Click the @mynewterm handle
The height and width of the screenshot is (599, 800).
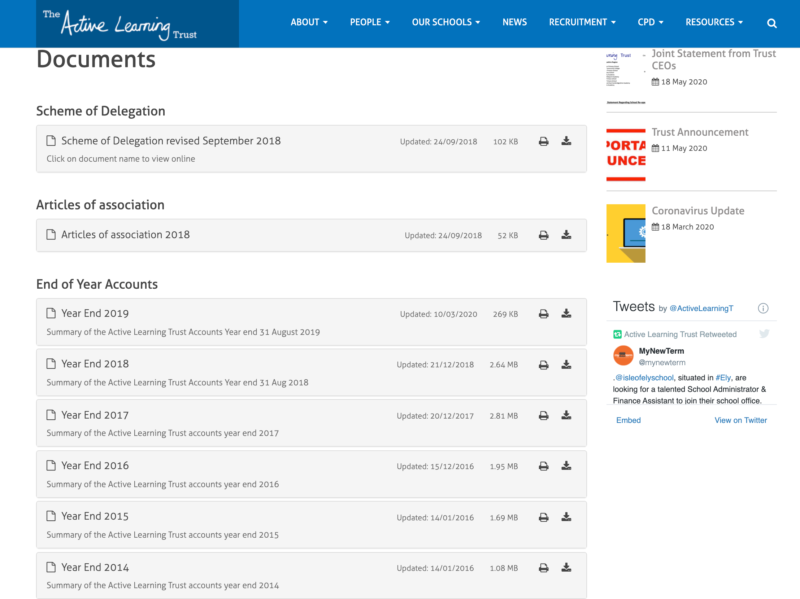[x=662, y=362]
